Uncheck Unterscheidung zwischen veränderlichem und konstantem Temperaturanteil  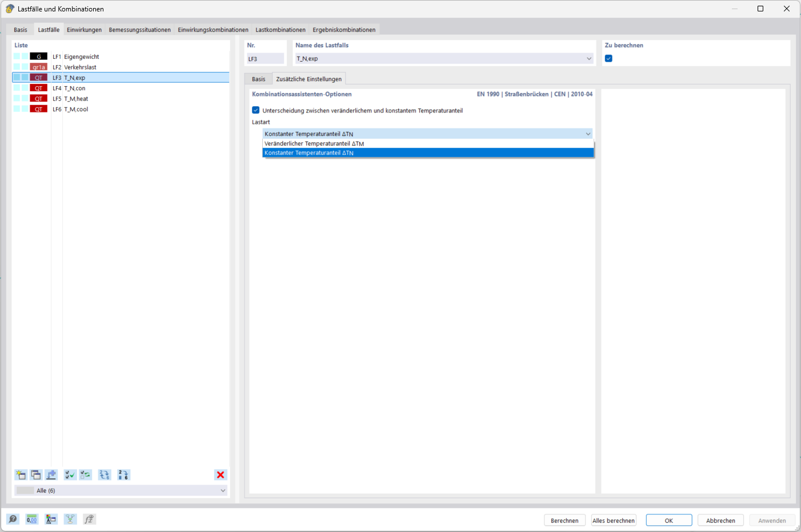(x=256, y=110)
